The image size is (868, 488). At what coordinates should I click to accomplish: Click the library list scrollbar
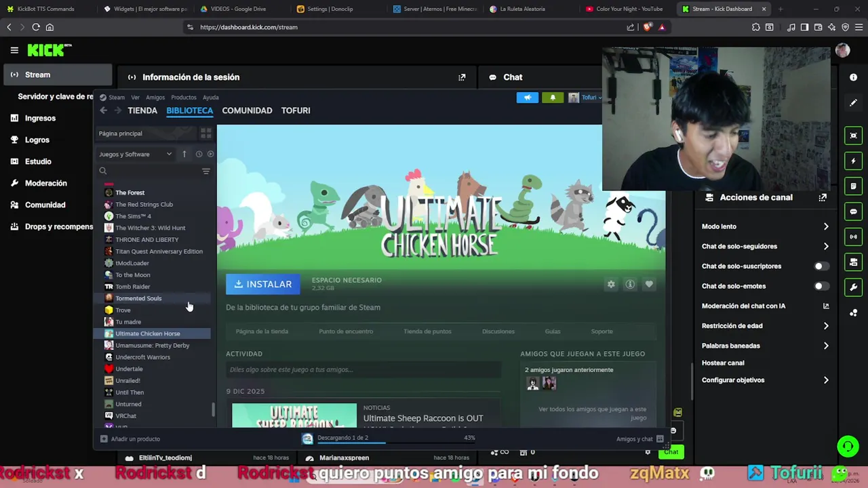tap(214, 409)
